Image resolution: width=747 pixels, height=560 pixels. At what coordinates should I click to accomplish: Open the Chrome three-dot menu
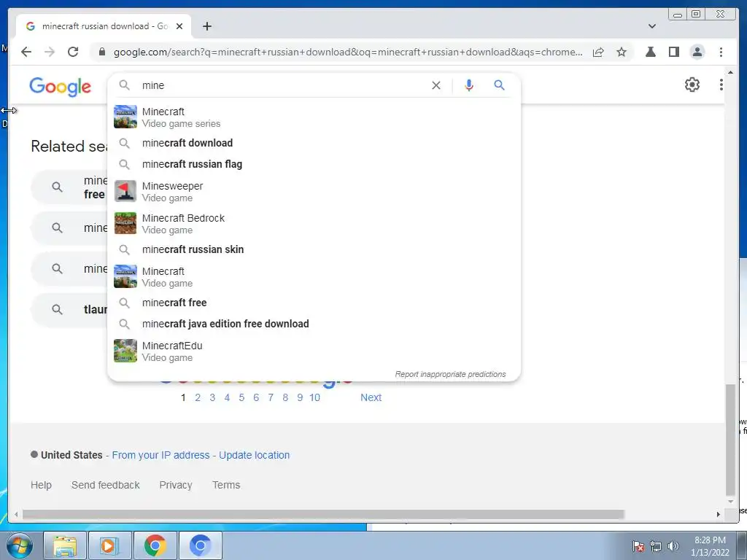[x=721, y=52]
